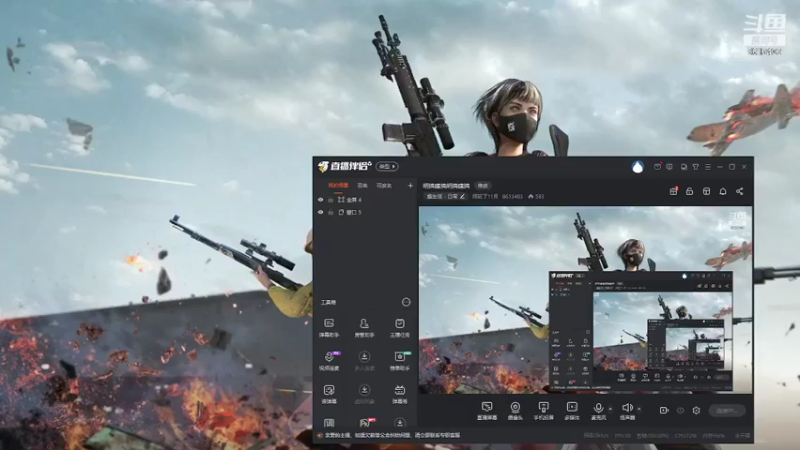Viewport: 800px width, 450px height.
Task: Toggle the lock on the 窗口 5 source
Action: tap(331, 212)
